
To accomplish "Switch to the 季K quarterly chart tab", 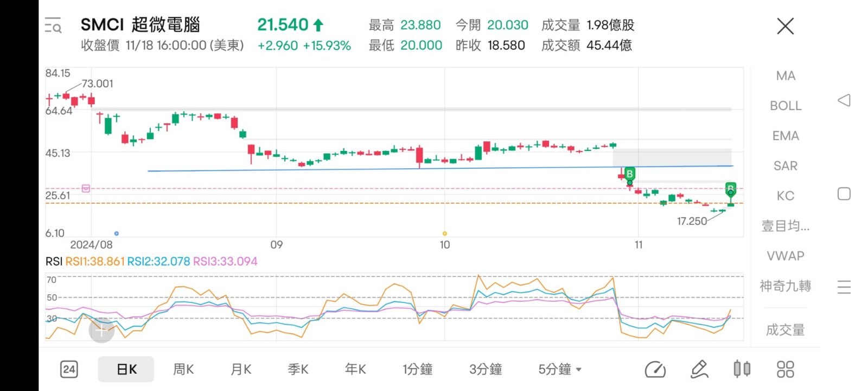I will pyautogui.click(x=298, y=369).
